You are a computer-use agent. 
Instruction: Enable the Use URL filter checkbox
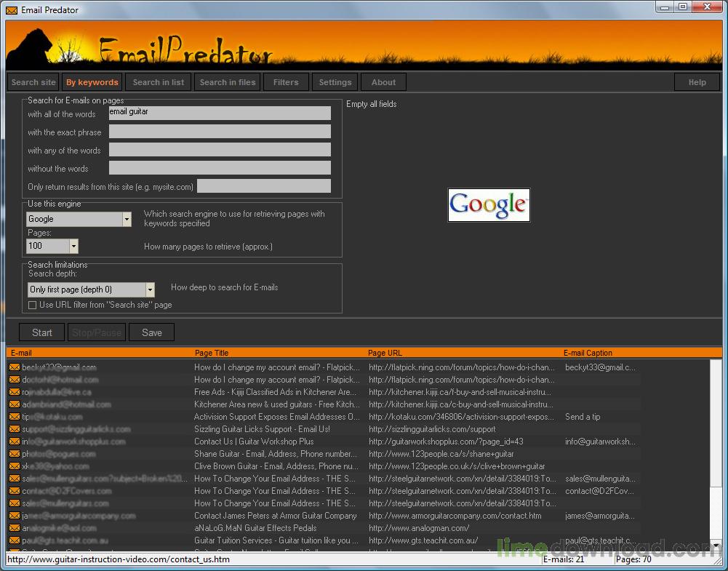[x=33, y=304]
